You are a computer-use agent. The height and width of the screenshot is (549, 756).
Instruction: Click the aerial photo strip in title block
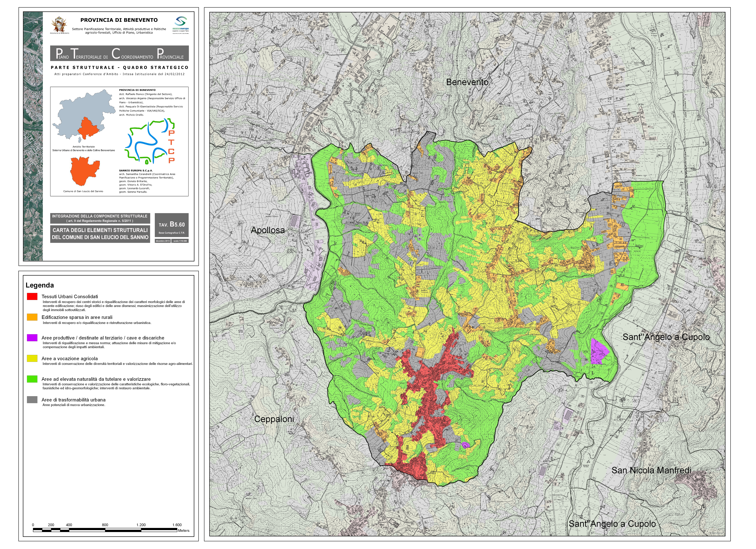tap(33, 136)
